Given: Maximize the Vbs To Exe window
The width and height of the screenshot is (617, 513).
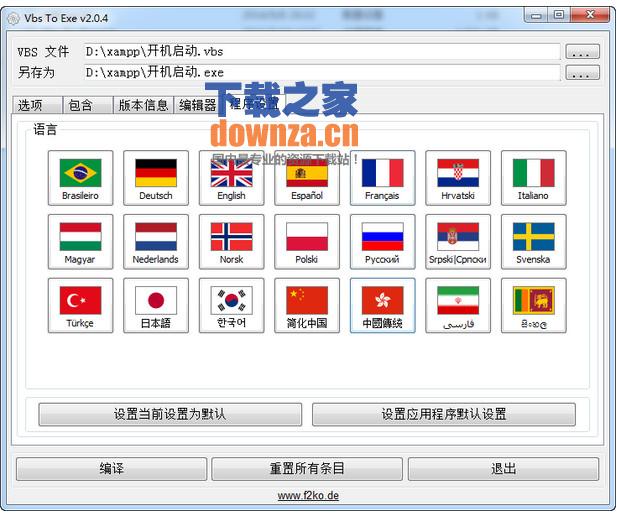Looking at the screenshot, I should [559, 15].
